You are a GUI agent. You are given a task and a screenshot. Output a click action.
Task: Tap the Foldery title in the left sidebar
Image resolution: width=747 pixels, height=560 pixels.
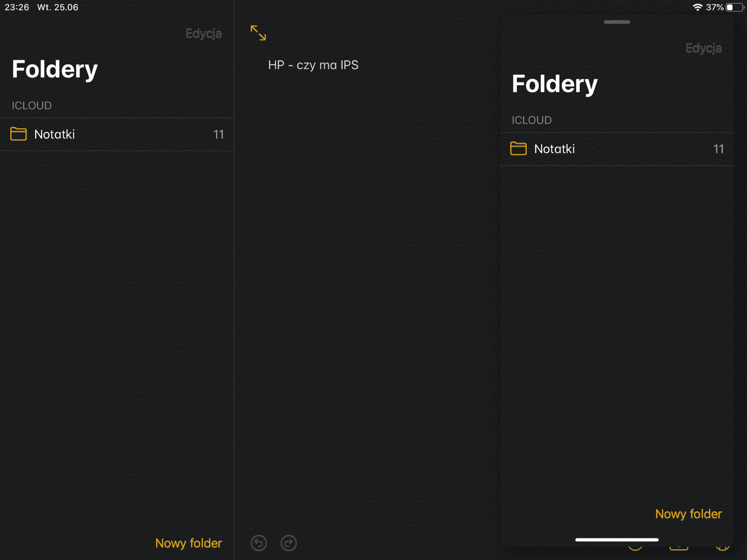click(55, 70)
